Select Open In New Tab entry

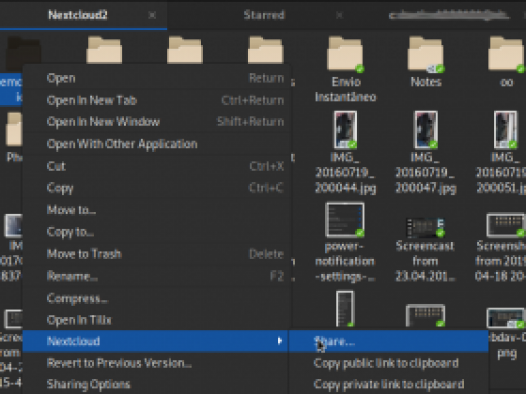pyautogui.click(x=156, y=100)
